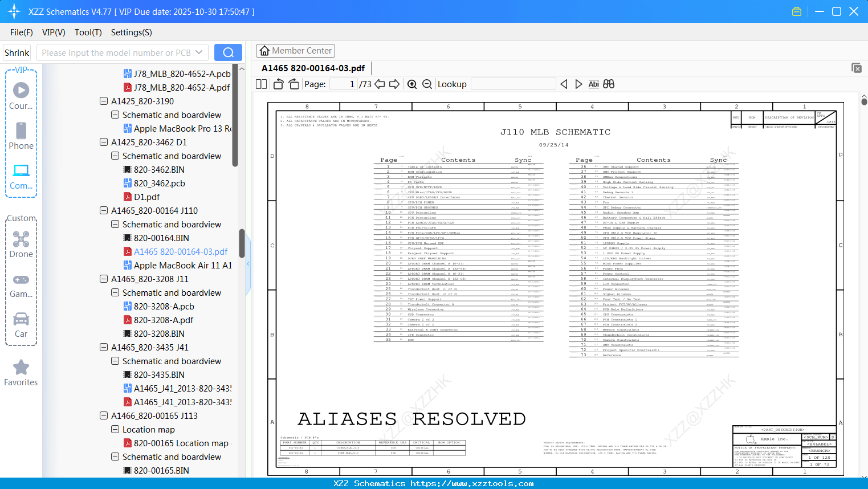
Task: Open the Course category in sidebar
Action: tap(21, 96)
